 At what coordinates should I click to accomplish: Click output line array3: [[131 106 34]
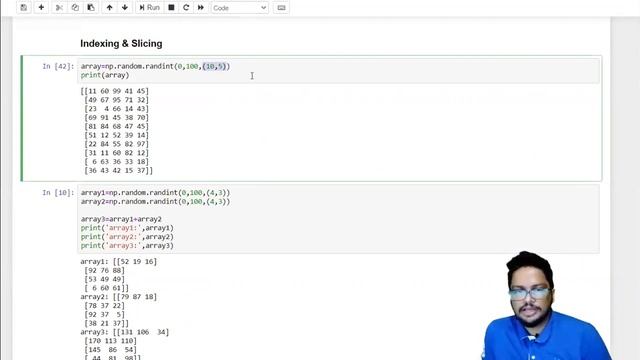[x=125, y=332]
